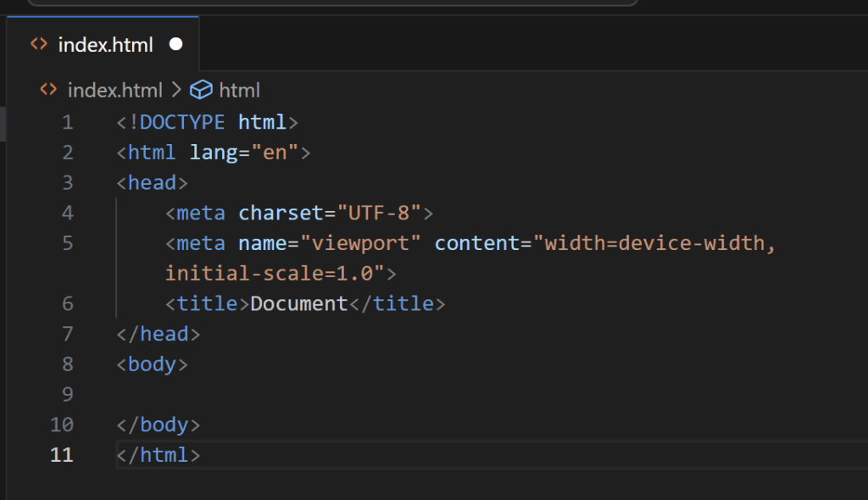The height and width of the screenshot is (500, 868).
Task: Click the lang attribute on line 2
Action: (x=214, y=153)
